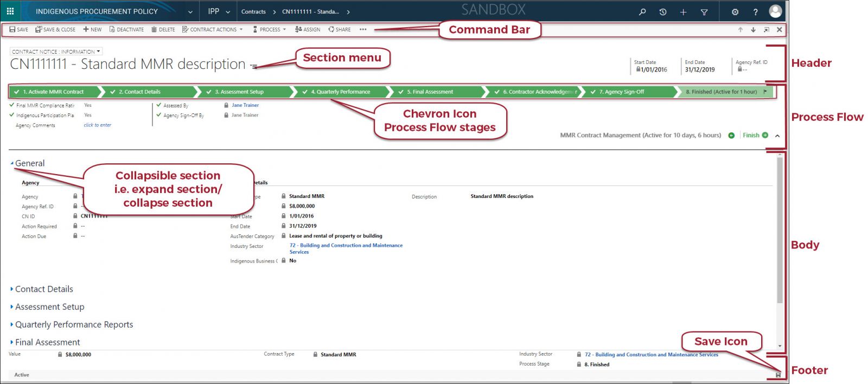Click Delete command with trash icon

[163, 29]
